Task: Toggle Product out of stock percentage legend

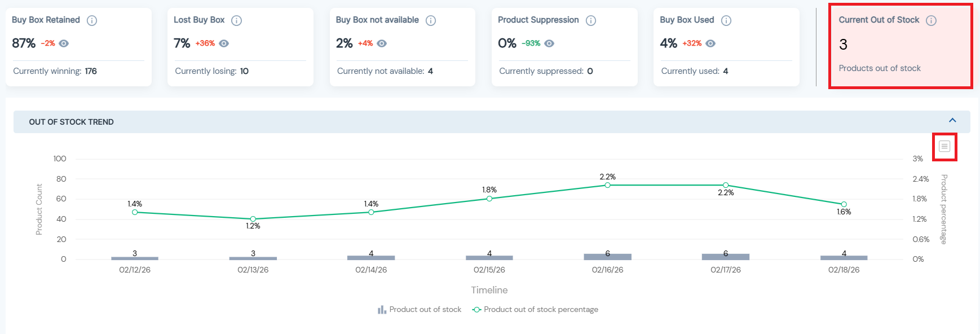Action: pos(535,310)
